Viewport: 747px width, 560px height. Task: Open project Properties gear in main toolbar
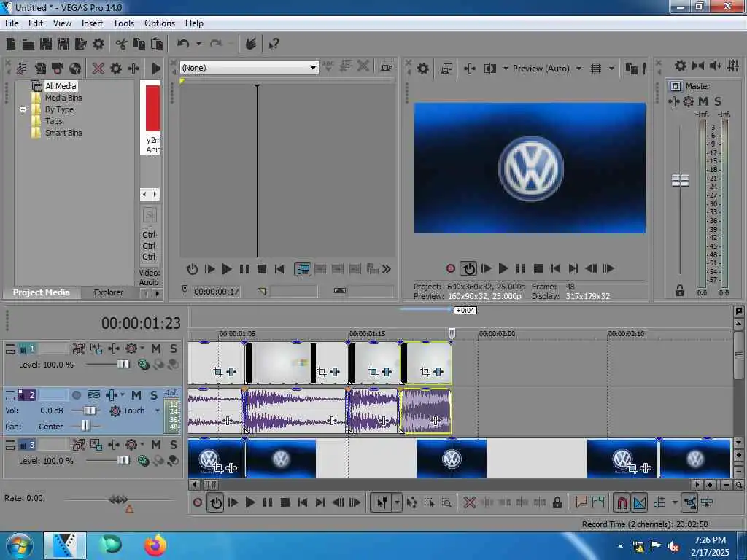[98, 44]
